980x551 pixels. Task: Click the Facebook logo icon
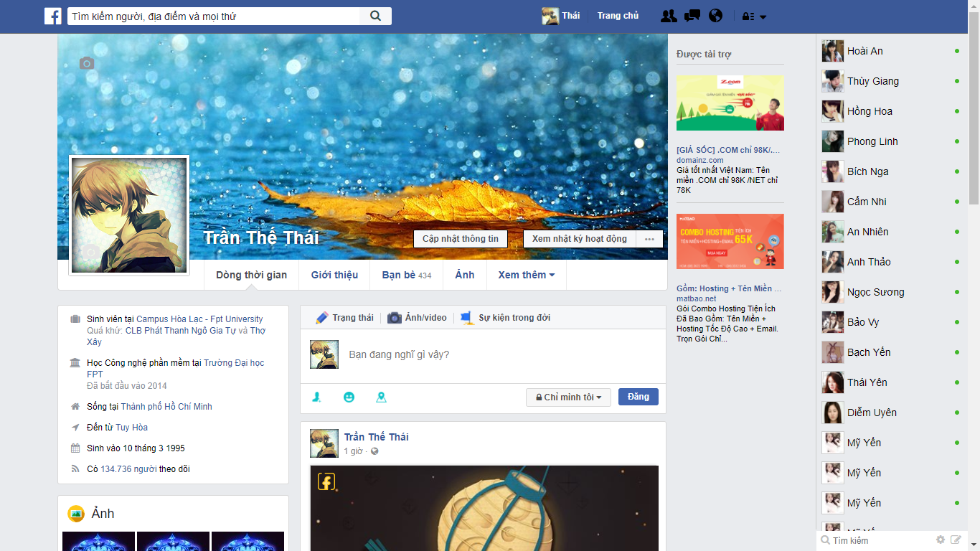click(x=52, y=16)
